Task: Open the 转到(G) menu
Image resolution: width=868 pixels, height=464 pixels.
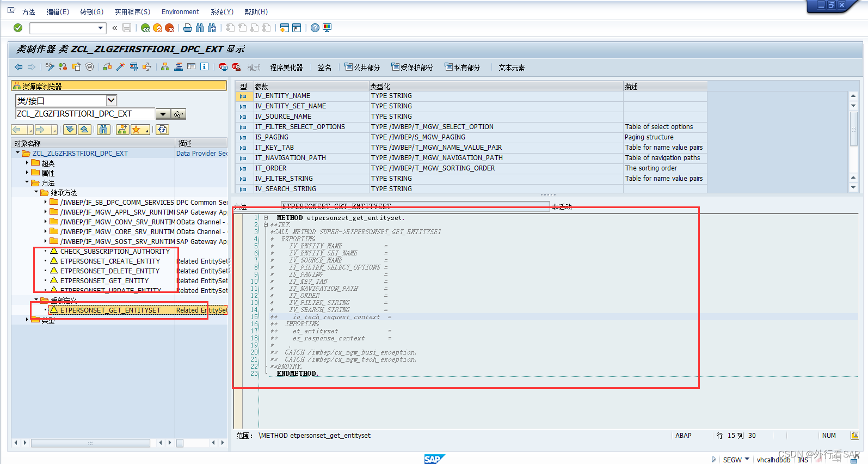Action: (x=91, y=12)
